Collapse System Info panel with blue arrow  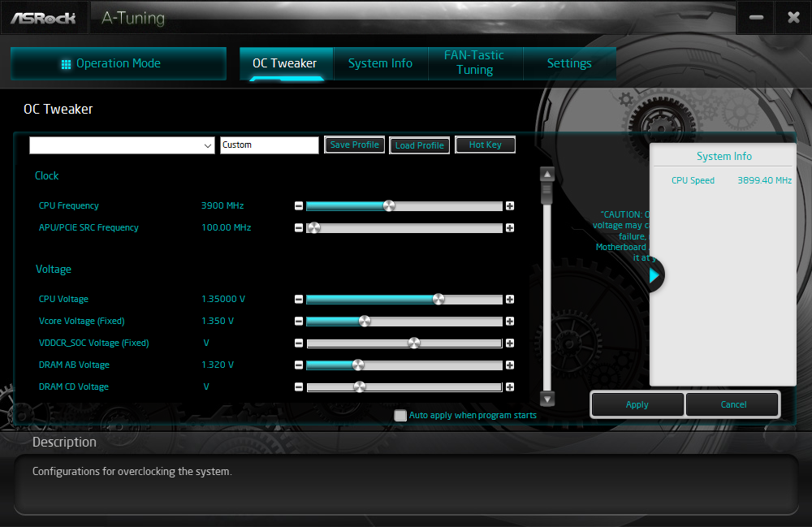(x=654, y=275)
